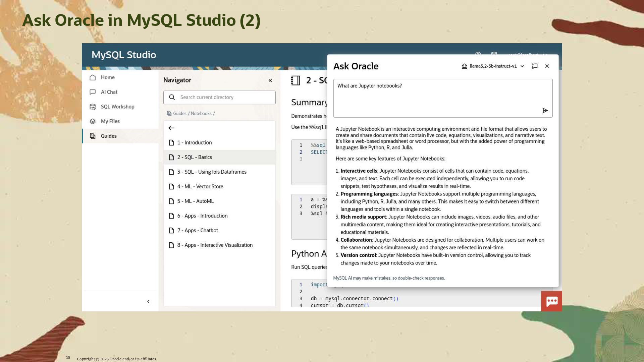Select the 1 - Introduction notebook
The height and width of the screenshot is (362, 644).
(x=194, y=142)
